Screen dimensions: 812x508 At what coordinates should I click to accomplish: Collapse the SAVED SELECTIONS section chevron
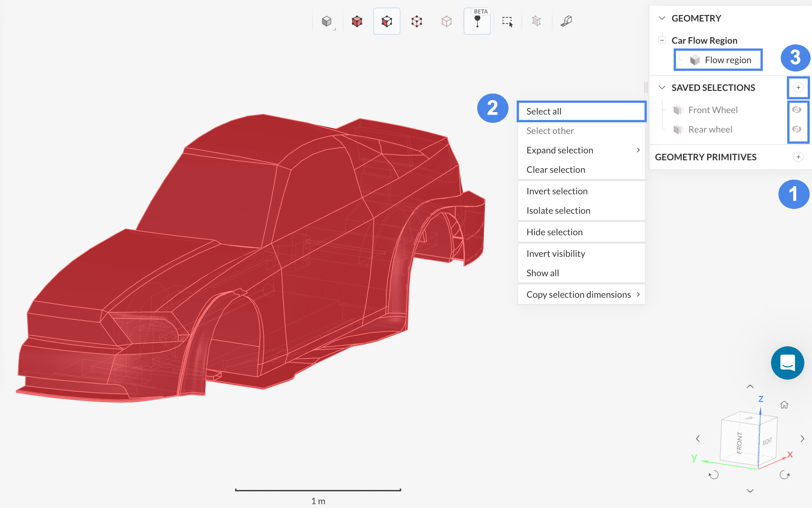click(662, 87)
